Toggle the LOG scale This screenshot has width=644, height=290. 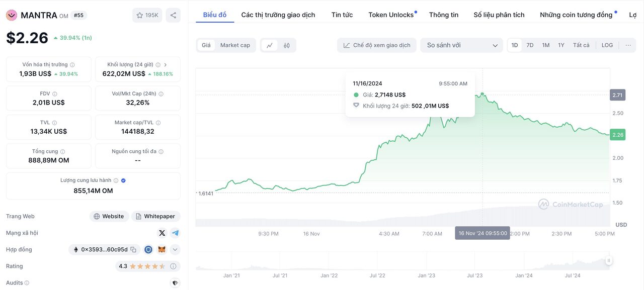point(607,45)
